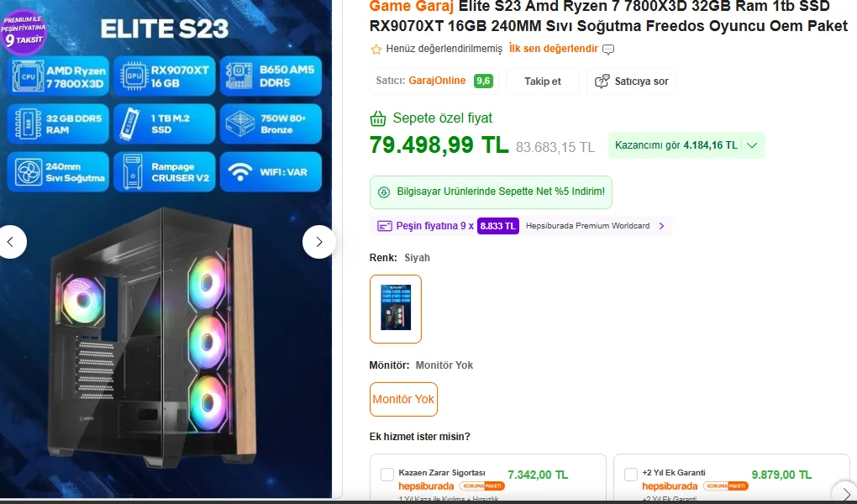Select the Monitör Yok option

(x=403, y=399)
